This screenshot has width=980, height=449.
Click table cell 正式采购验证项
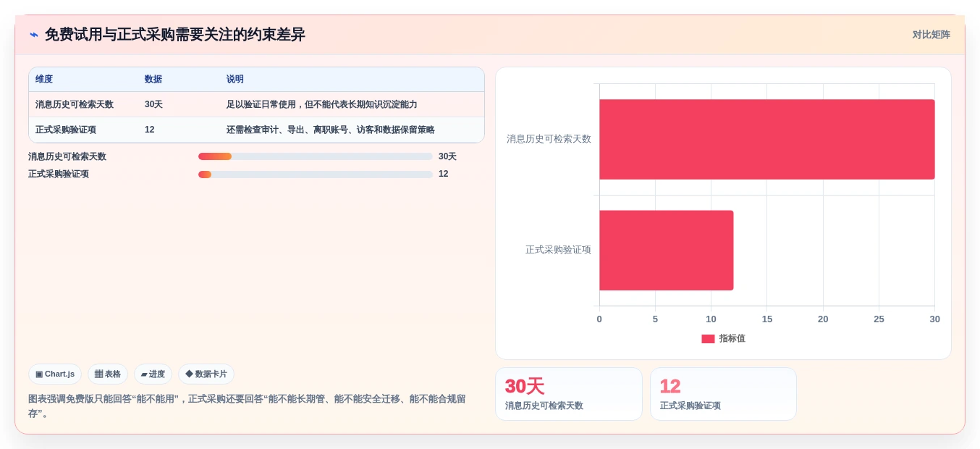[x=66, y=130]
